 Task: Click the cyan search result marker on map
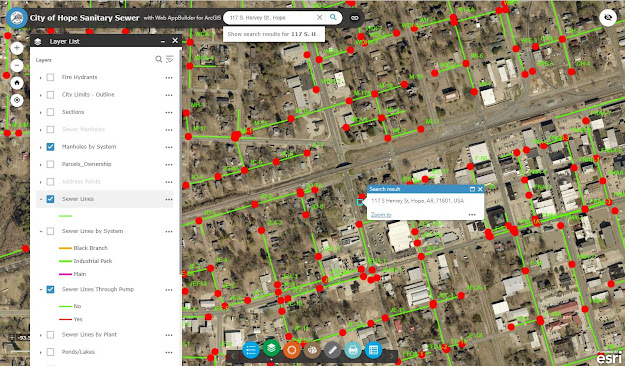360,202
